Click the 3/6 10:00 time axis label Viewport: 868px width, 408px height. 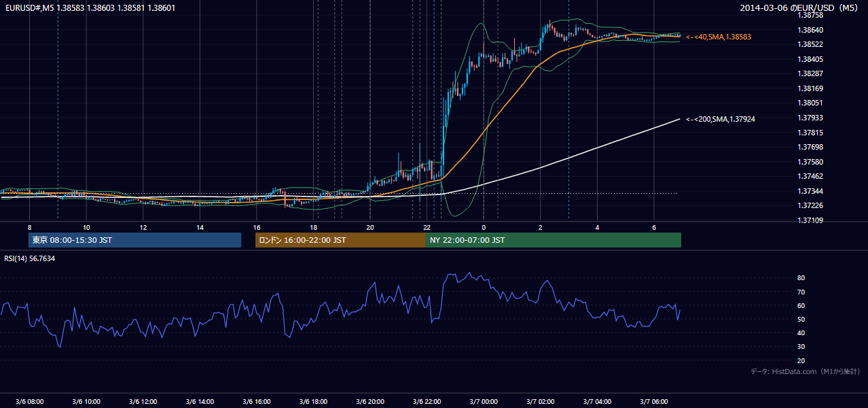point(86,401)
